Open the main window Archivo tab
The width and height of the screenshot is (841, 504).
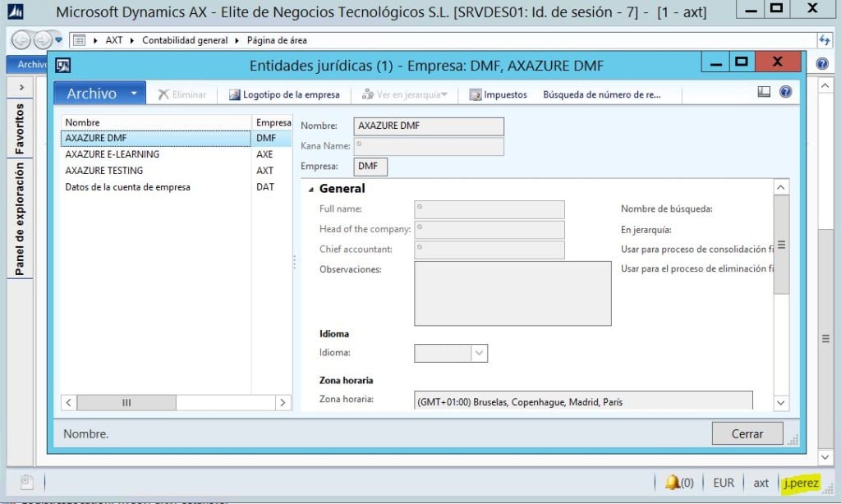coord(28,64)
